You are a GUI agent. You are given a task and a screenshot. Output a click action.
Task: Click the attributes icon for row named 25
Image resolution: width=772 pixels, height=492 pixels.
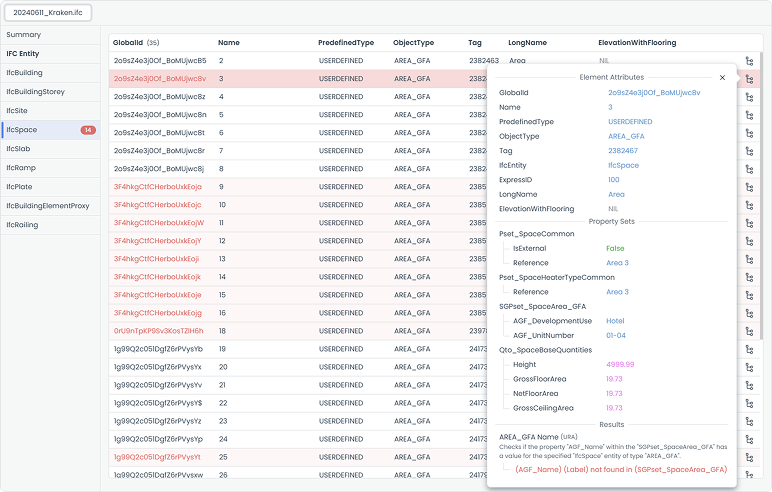pos(749,457)
